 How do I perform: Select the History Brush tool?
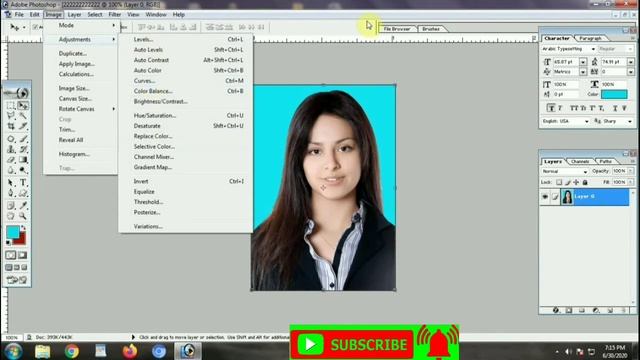(x=23, y=149)
